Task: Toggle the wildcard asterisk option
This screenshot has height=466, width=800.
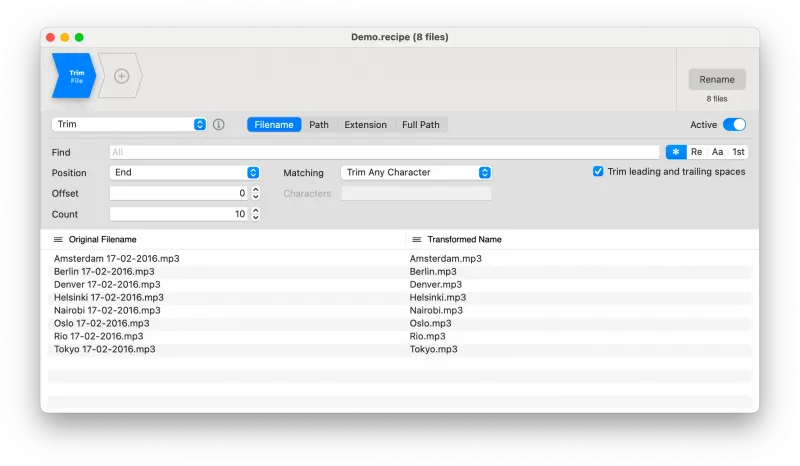Action: point(676,152)
